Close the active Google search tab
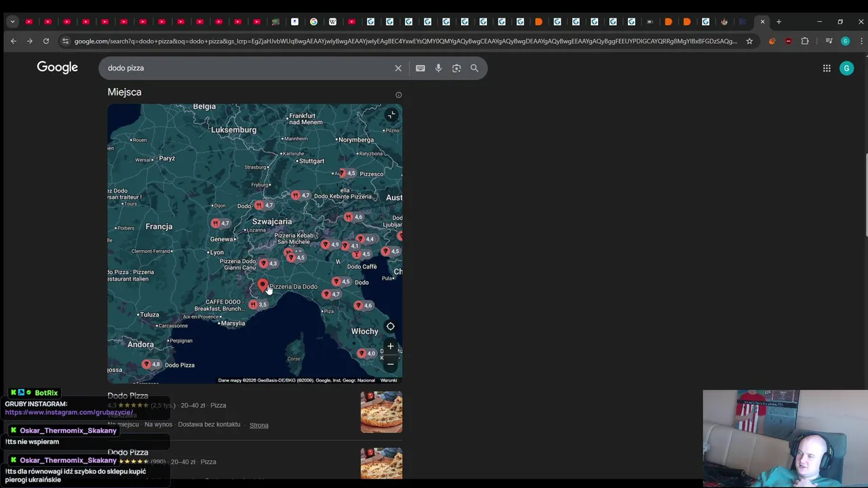The height and width of the screenshot is (488, 868). click(x=762, y=22)
